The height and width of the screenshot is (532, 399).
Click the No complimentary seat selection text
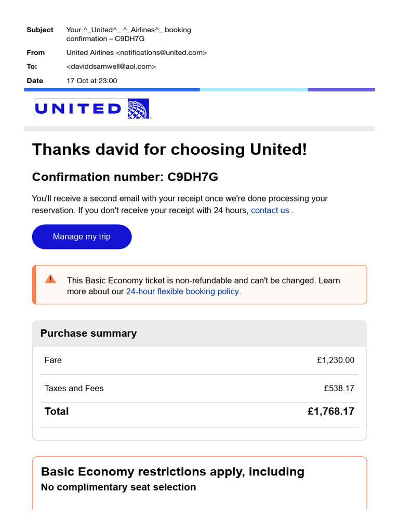coord(118,487)
